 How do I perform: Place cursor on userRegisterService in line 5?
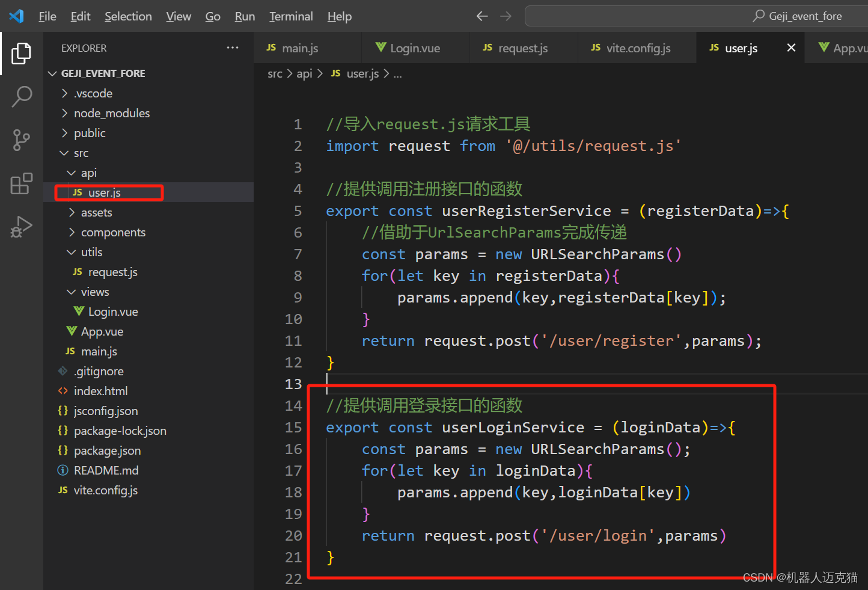click(x=527, y=210)
